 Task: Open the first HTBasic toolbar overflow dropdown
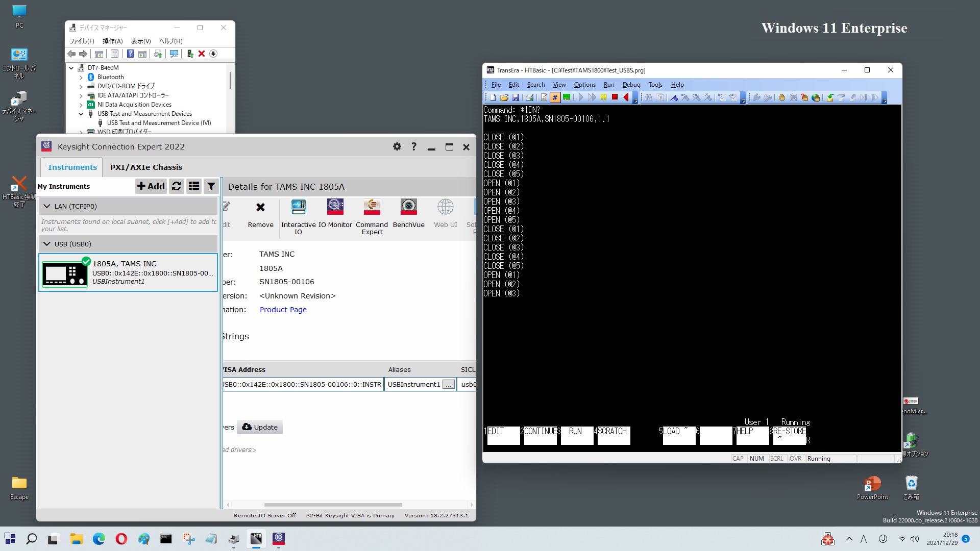click(x=635, y=98)
